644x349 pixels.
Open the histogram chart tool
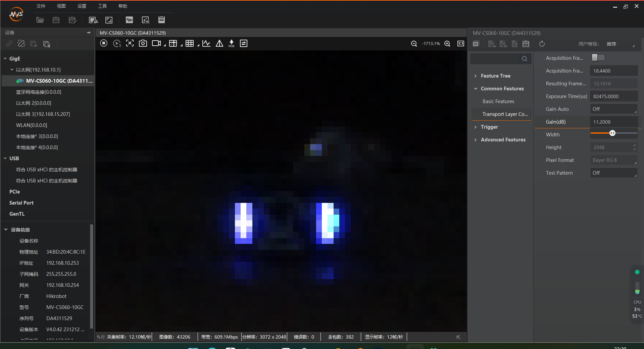point(206,43)
